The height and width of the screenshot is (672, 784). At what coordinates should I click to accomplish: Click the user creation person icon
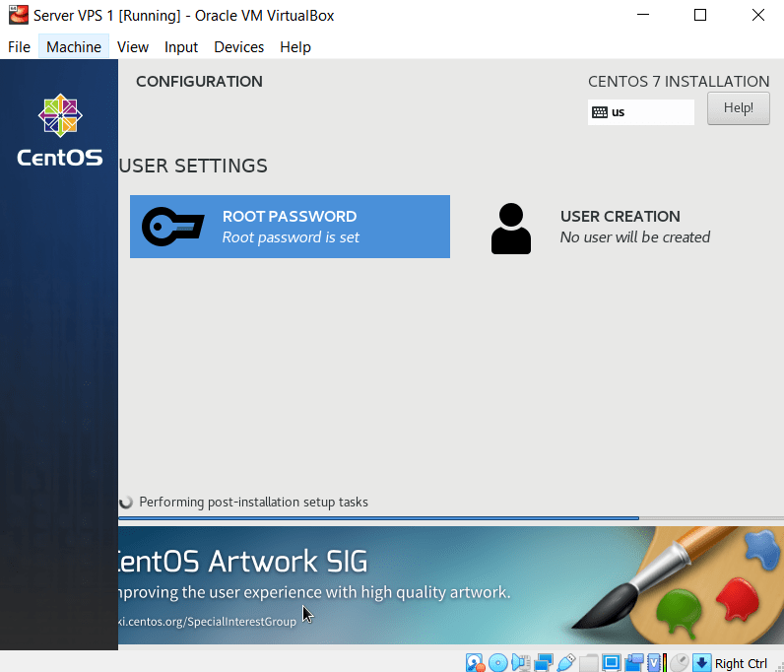511,229
